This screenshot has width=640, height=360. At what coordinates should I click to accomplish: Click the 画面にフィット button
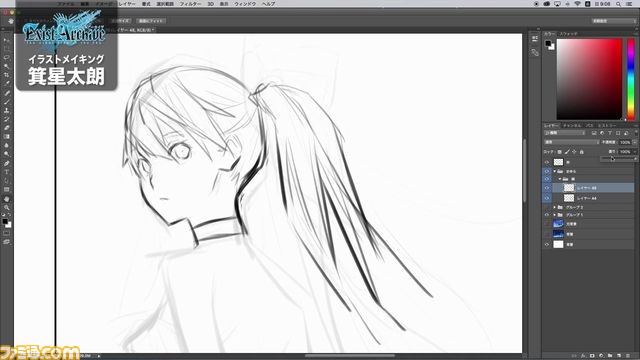point(151,21)
